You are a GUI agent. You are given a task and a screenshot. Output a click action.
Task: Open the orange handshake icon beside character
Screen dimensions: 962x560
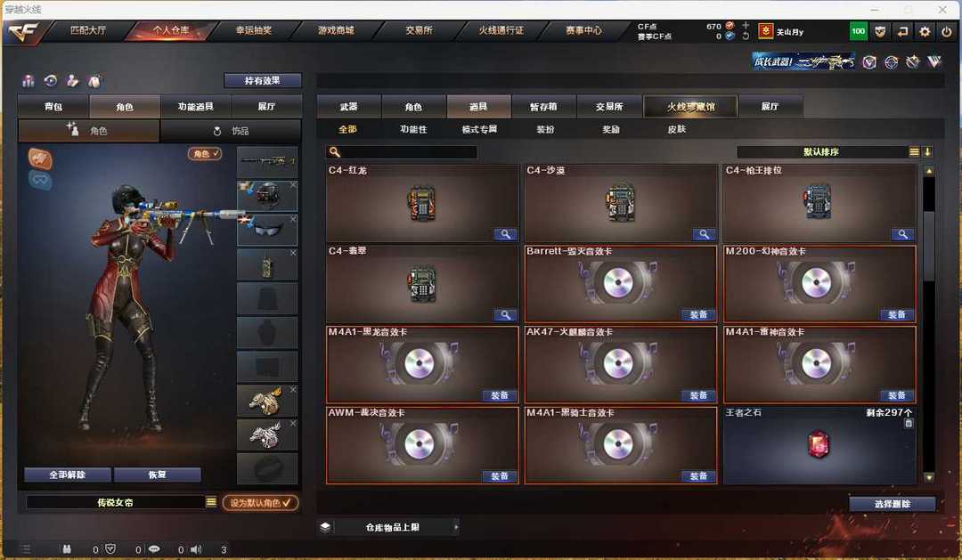pyautogui.click(x=40, y=158)
